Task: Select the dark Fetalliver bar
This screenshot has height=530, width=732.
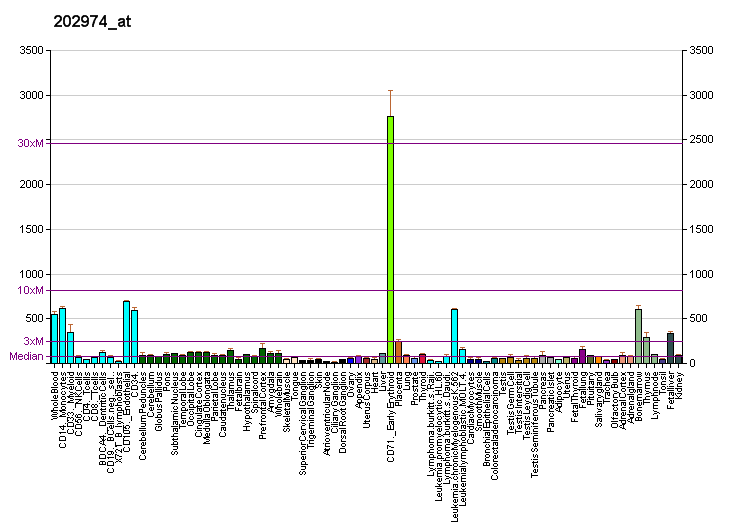Action: pyautogui.click(x=670, y=348)
